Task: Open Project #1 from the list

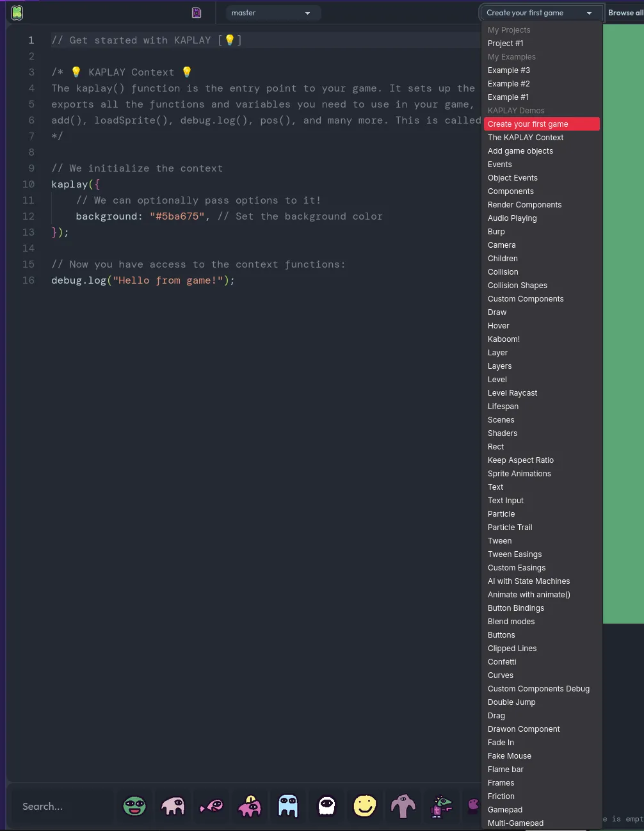Action: [542, 44]
